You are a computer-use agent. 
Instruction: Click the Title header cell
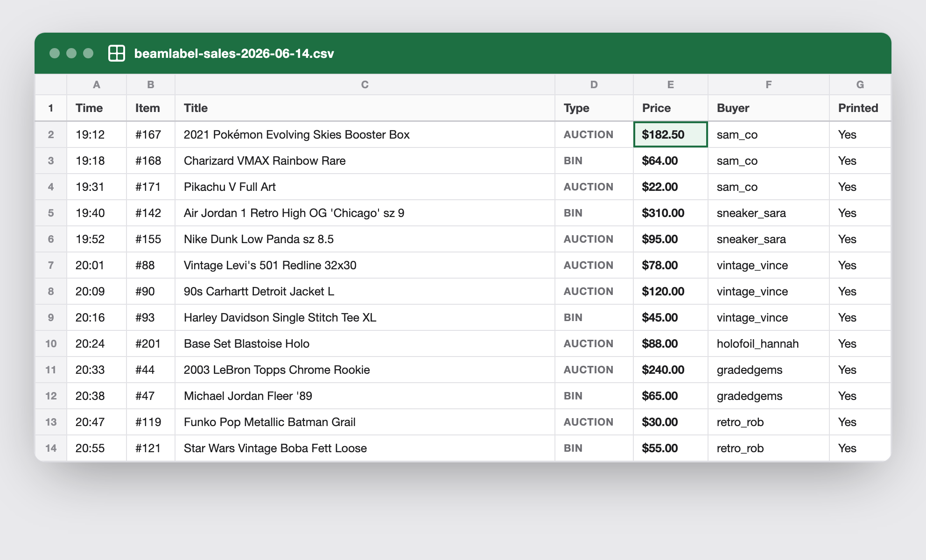365,108
